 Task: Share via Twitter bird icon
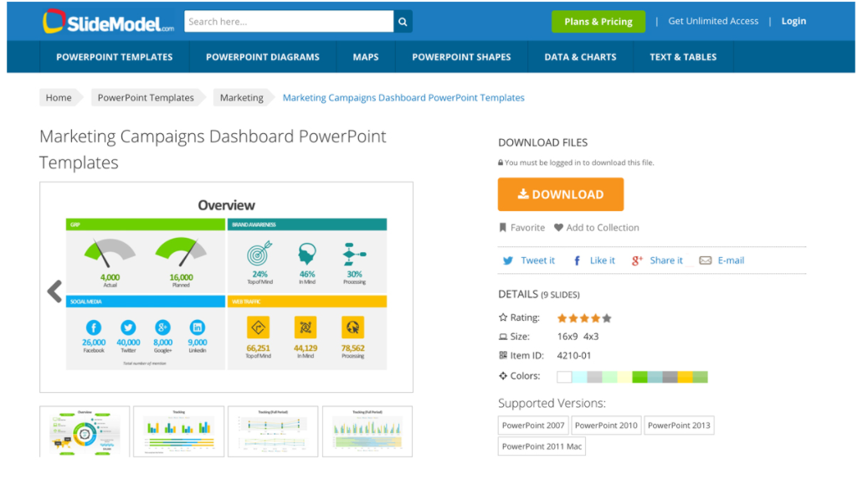(x=507, y=260)
